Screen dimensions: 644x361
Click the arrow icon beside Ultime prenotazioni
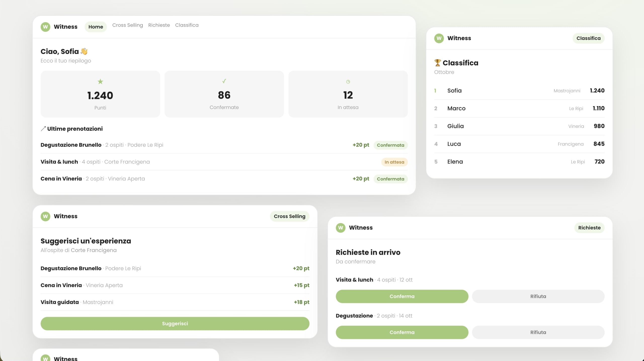(x=43, y=129)
